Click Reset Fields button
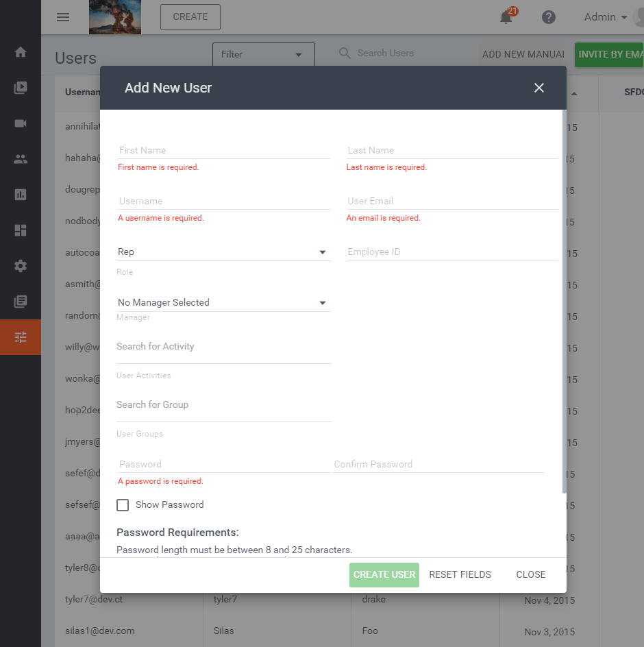Image resolution: width=644 pixels, height=647 pixels. click(460, 574)
